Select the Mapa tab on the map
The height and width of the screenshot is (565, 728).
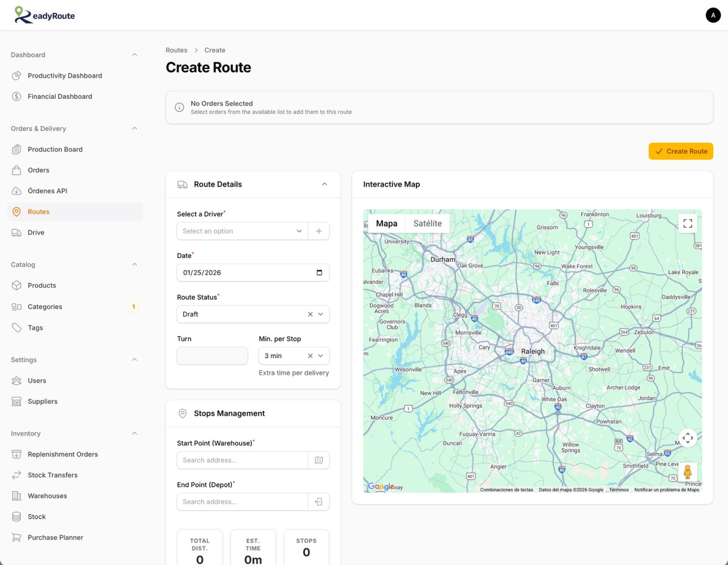tap(386, 223)
